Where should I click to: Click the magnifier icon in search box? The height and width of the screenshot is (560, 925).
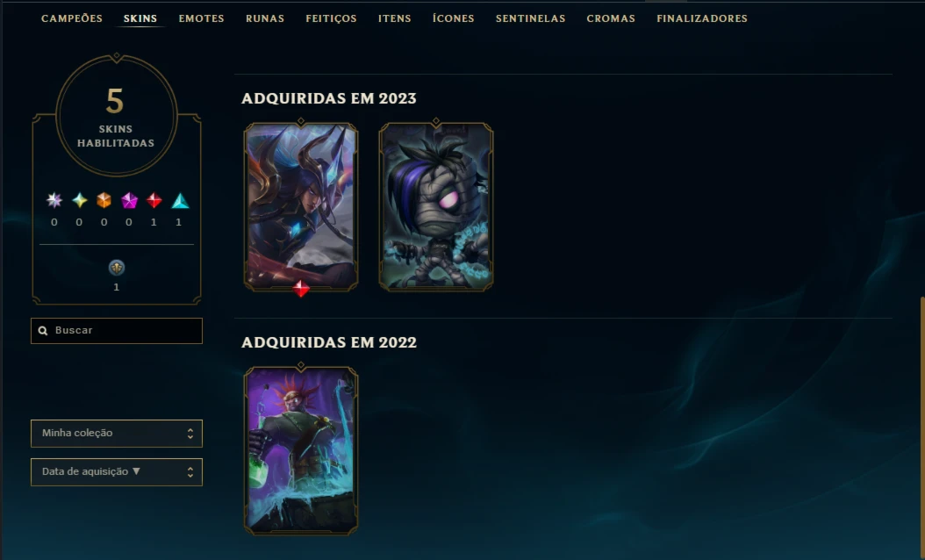click(43, 330)
